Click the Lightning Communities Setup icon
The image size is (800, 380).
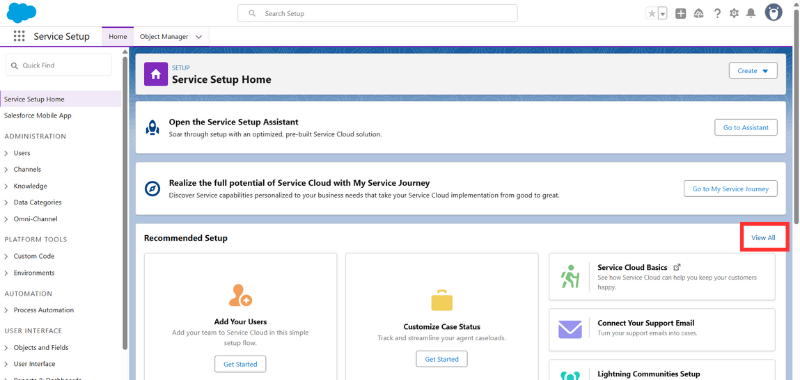click(570, 376)
